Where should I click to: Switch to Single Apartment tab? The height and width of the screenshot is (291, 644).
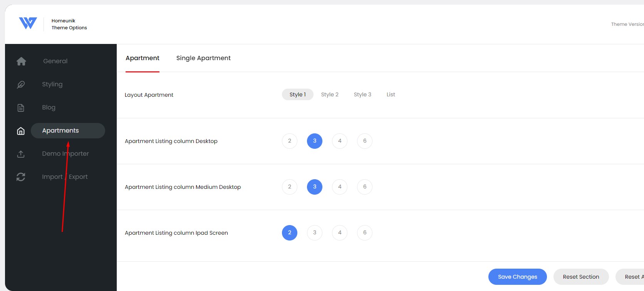203,58
